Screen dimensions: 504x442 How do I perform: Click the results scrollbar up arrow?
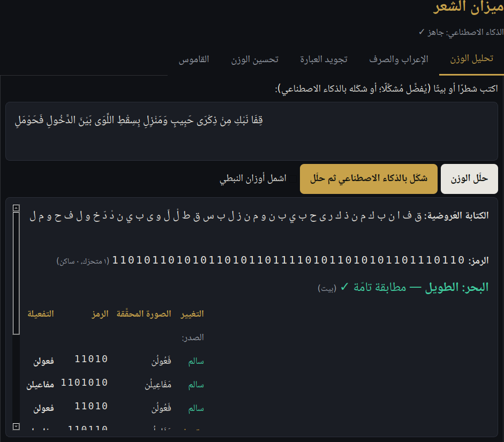[x=16, y=208]
